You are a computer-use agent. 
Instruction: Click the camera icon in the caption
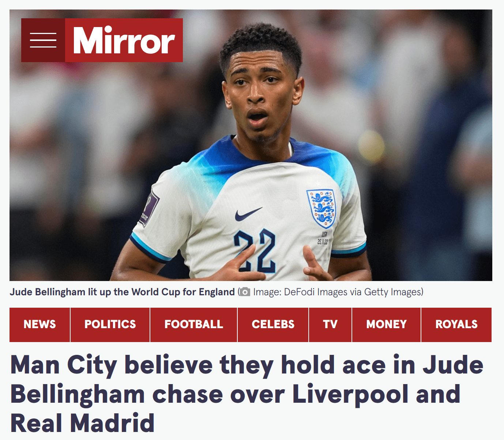pyautogui.click(x=245, y=292)
